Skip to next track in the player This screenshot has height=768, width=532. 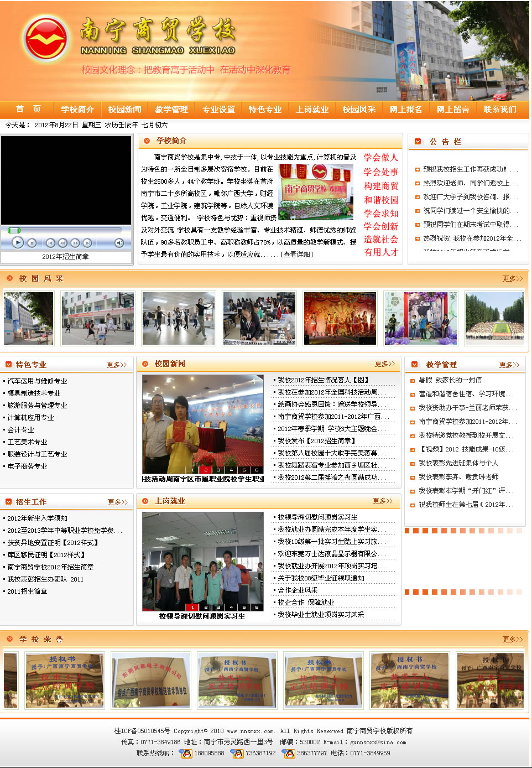point(87,243)
